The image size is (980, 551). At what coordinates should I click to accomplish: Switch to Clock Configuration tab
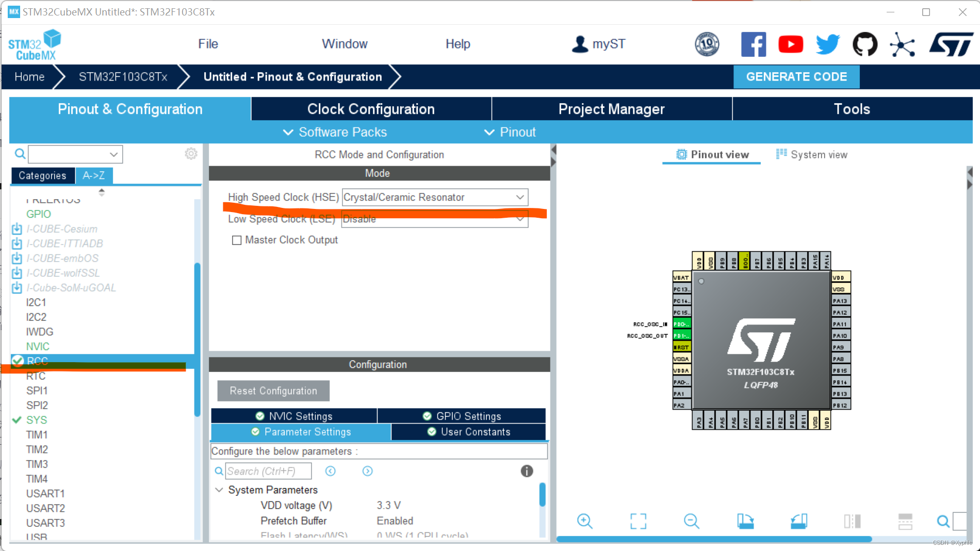371,109
